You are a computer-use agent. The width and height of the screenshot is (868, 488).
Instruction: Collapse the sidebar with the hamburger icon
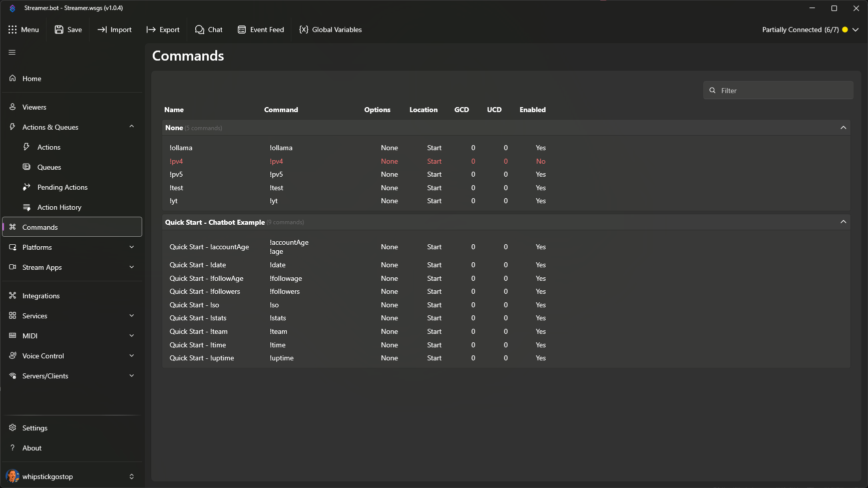point(12,52)
